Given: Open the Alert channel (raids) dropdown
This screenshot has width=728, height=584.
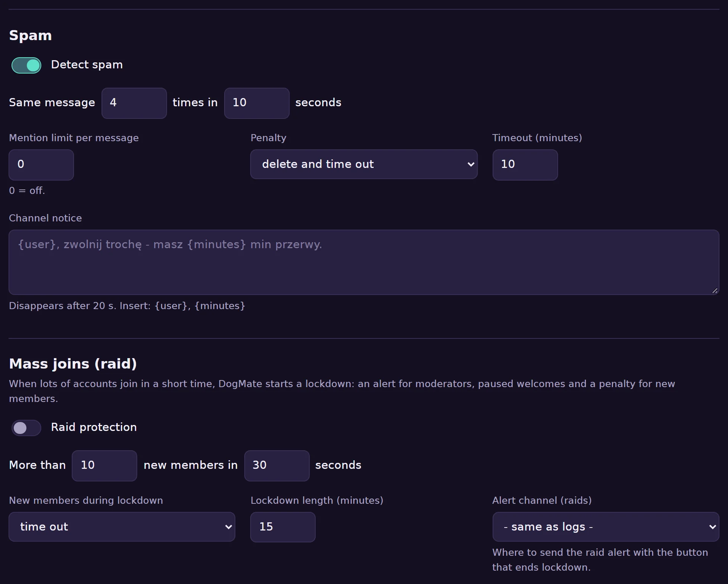Looking at the screenshot, I should click(606, 527).
